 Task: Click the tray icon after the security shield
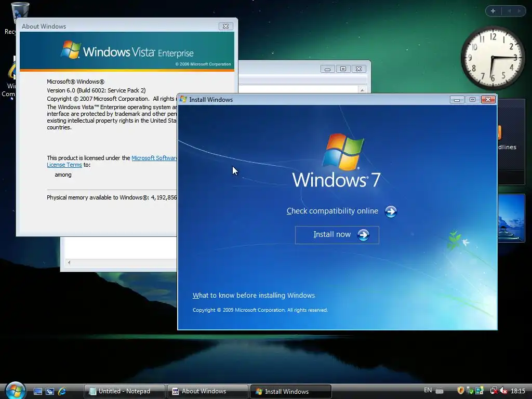pos(470,391)
